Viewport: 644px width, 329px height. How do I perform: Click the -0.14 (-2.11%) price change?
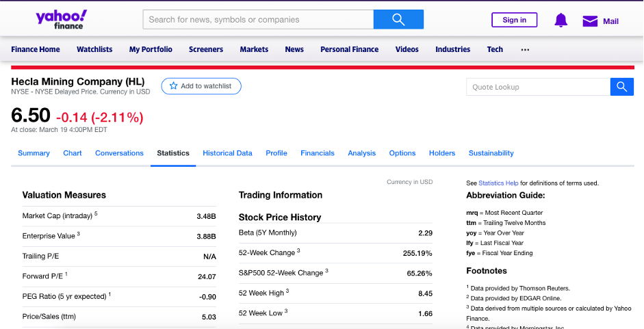100,118
